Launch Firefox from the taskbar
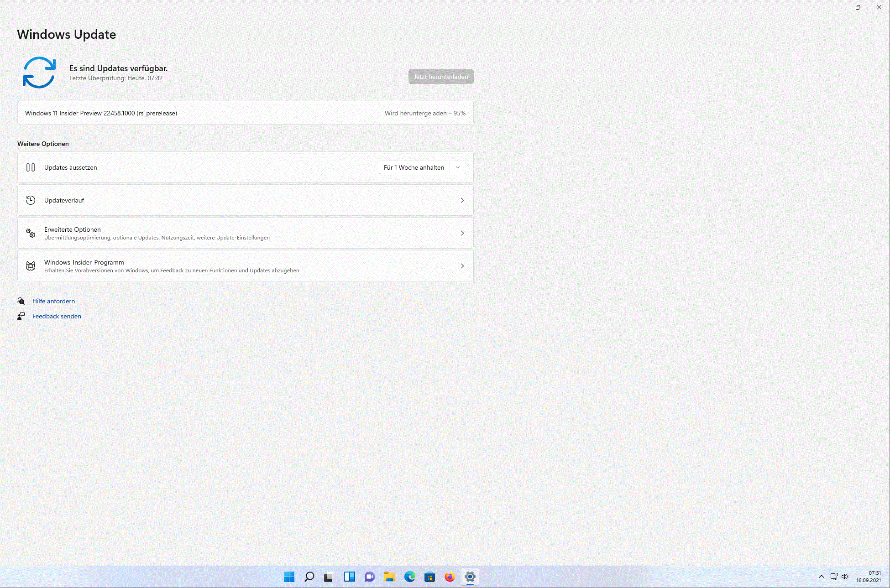The image size is (890, 588). 450,577
